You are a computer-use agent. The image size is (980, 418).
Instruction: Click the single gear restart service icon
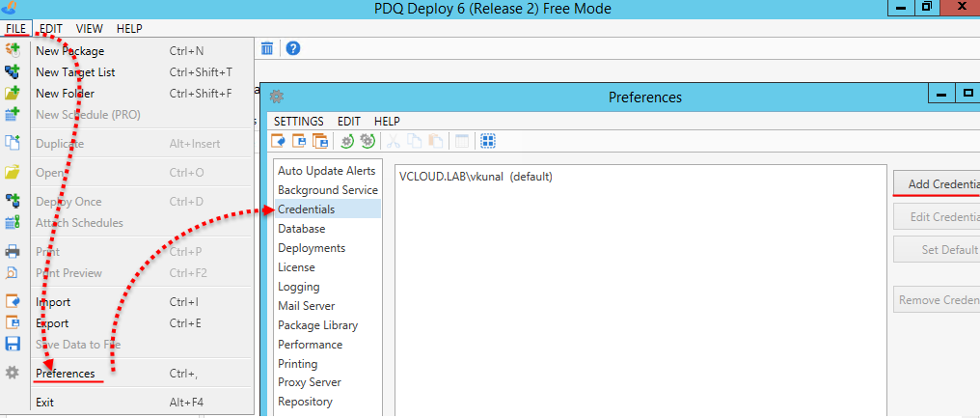tap(347, 141)
